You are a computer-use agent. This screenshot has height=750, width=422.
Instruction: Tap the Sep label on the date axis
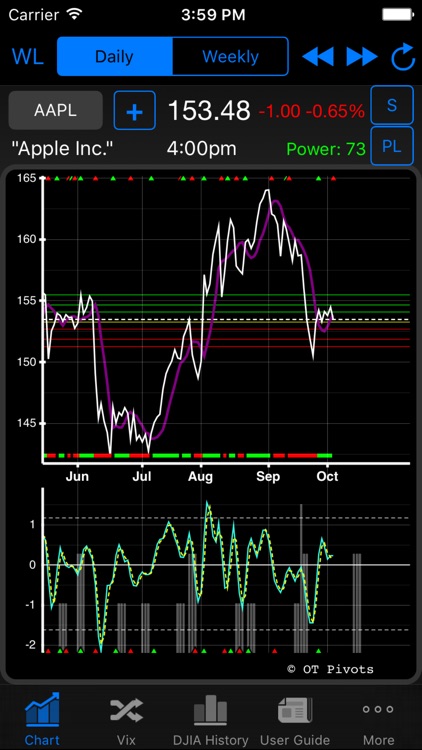click(x=268, y=476)
